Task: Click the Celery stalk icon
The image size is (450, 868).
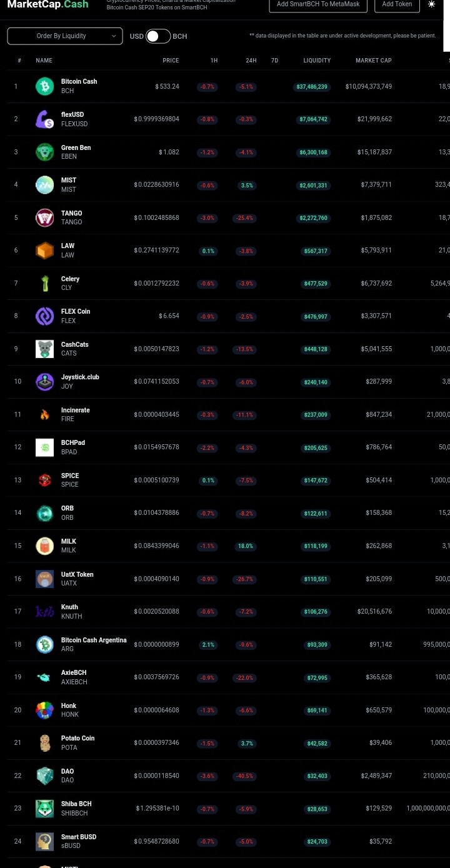Action: [x=44, y=283]
